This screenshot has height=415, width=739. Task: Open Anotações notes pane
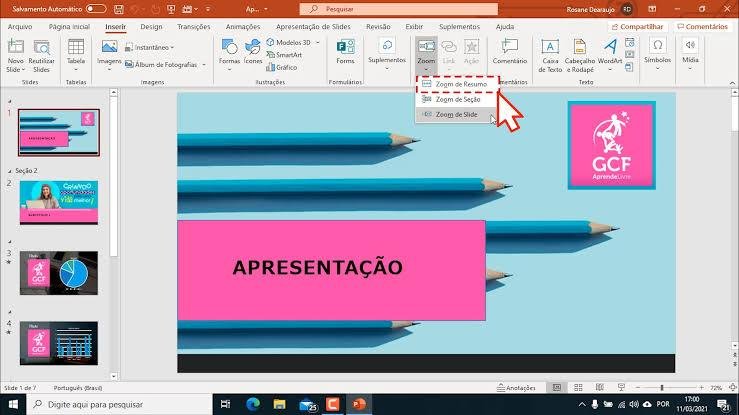[517, 388]
